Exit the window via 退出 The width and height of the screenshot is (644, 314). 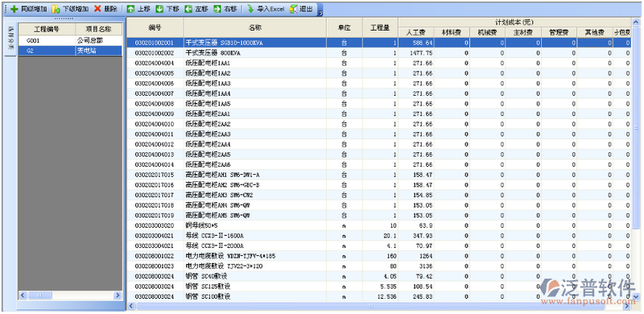(x=301, y=9)
